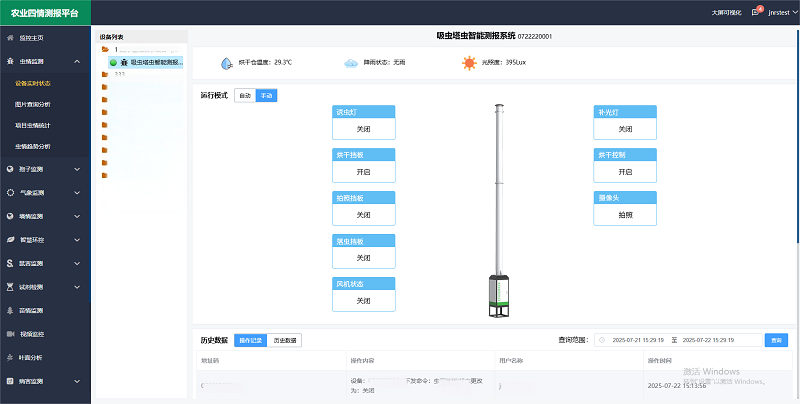The width and height of the screenshot is (800, 404).
Task: Click the 虫情监测 bug icon in sidebar
Action: (x=10, y=61)
